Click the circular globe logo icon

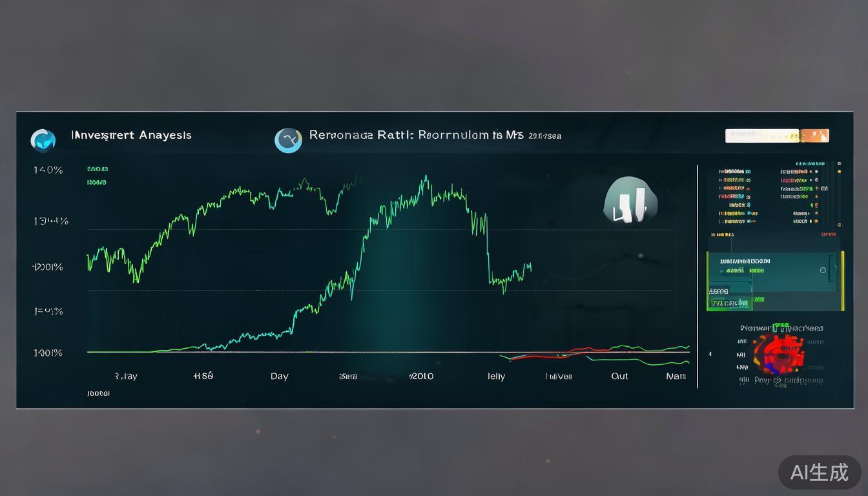[x=43, y=140]
